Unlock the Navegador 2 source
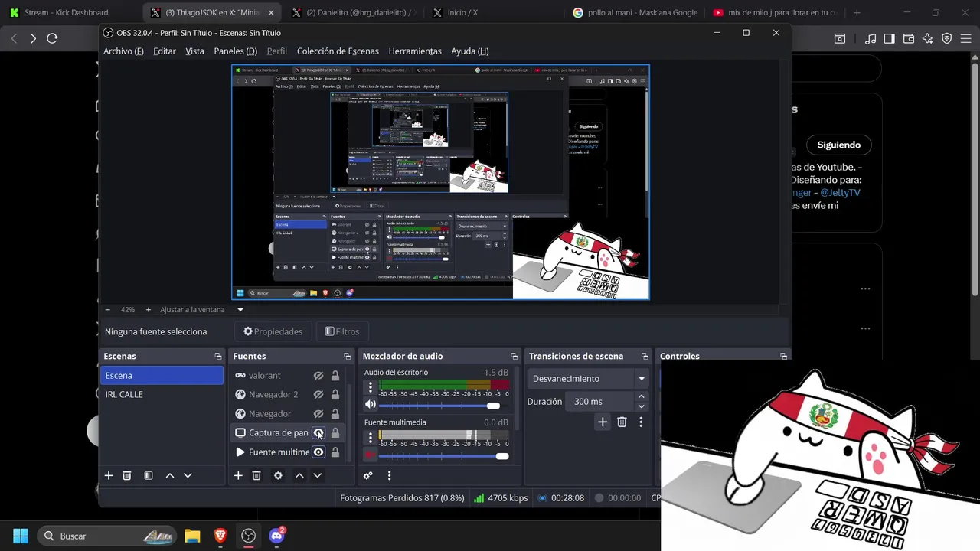980x551 pixels. click(x=335, y=395)
